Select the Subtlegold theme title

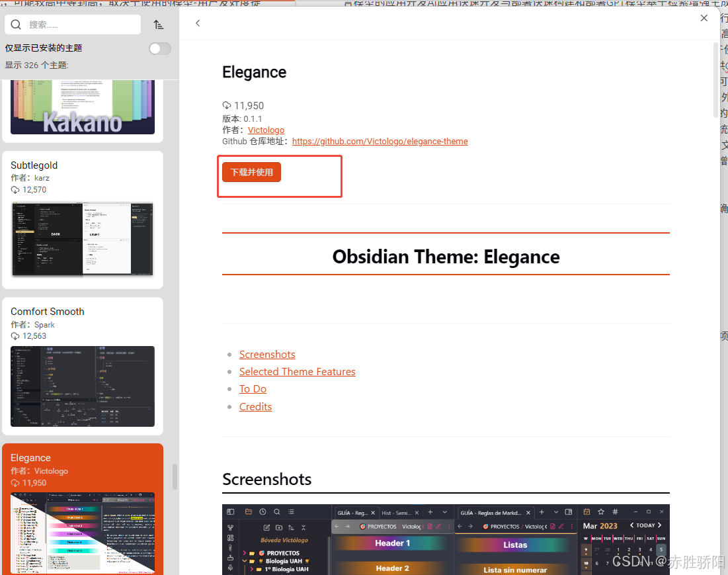click(x=34, y=165)
